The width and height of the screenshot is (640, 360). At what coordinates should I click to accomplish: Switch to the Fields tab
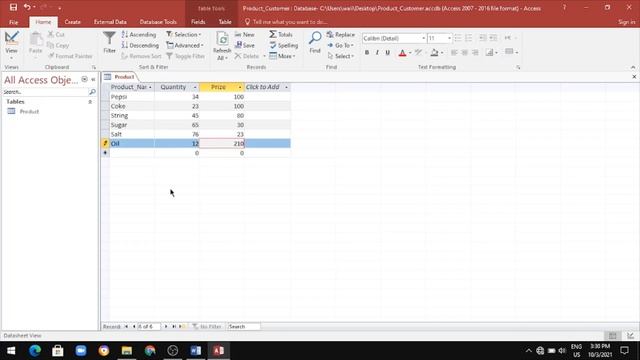[x=198, y=22]
